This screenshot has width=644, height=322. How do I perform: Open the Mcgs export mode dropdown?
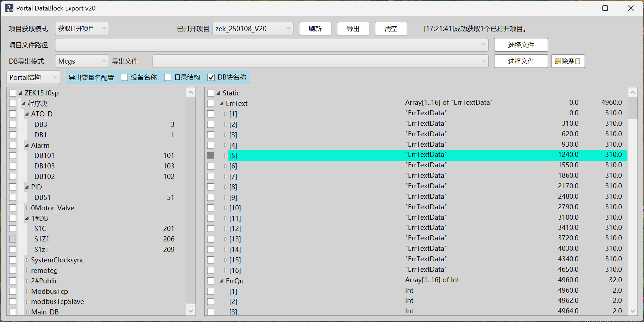(82, 61)
